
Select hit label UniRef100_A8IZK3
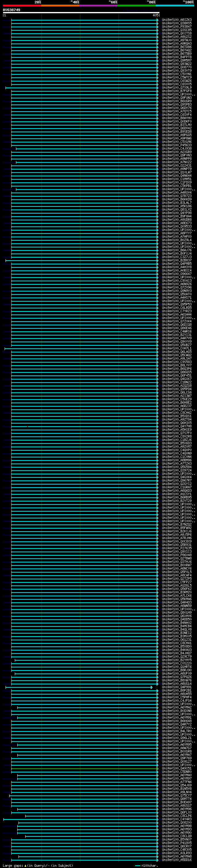[x=177, y=20]
